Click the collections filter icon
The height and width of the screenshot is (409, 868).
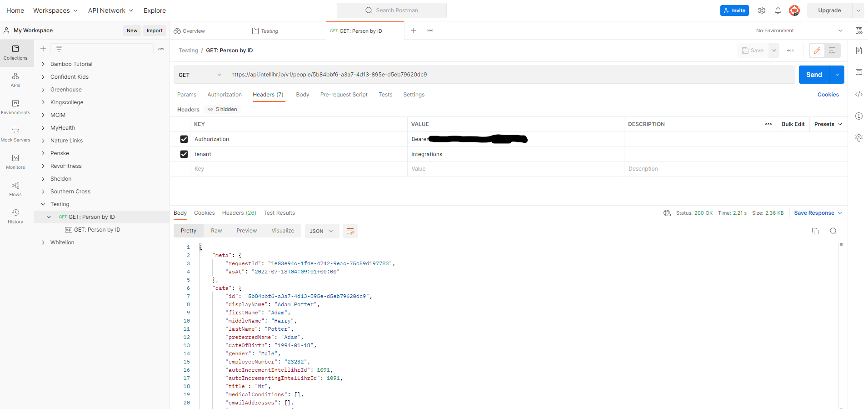coord(59,49)
